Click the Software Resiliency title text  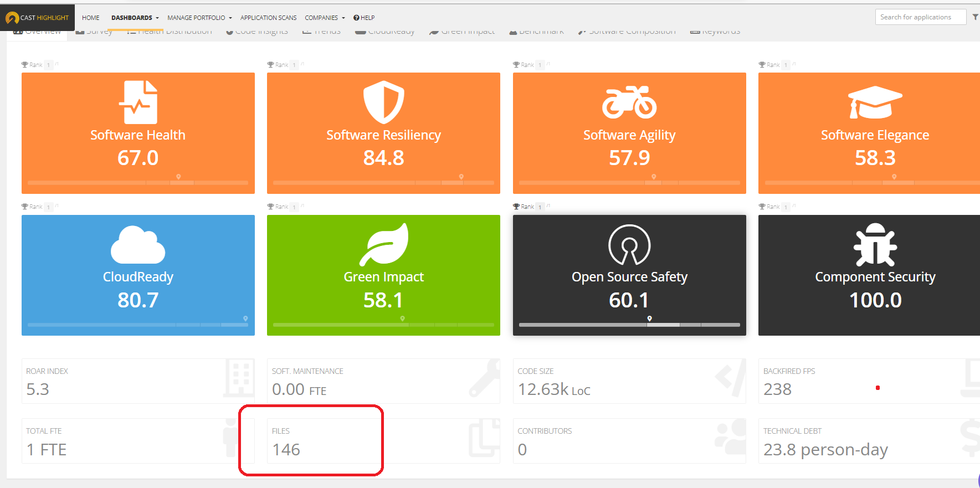pos(383,135)
